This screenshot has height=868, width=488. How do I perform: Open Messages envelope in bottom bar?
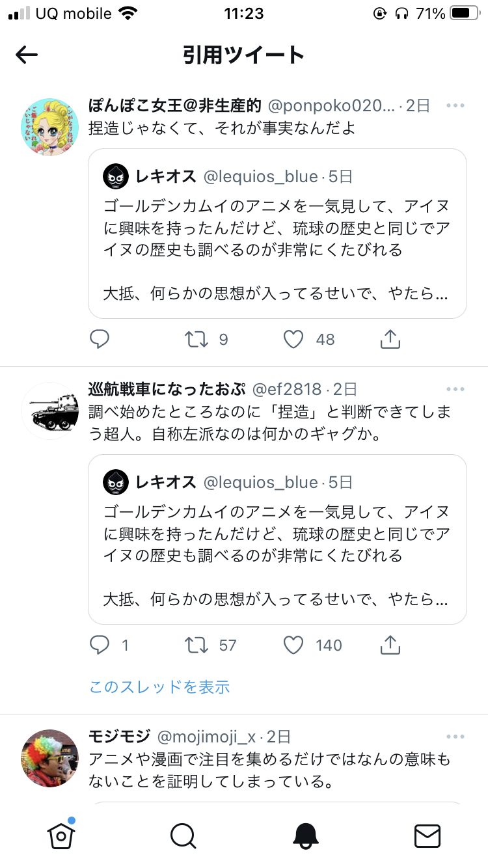pos(427,835)
